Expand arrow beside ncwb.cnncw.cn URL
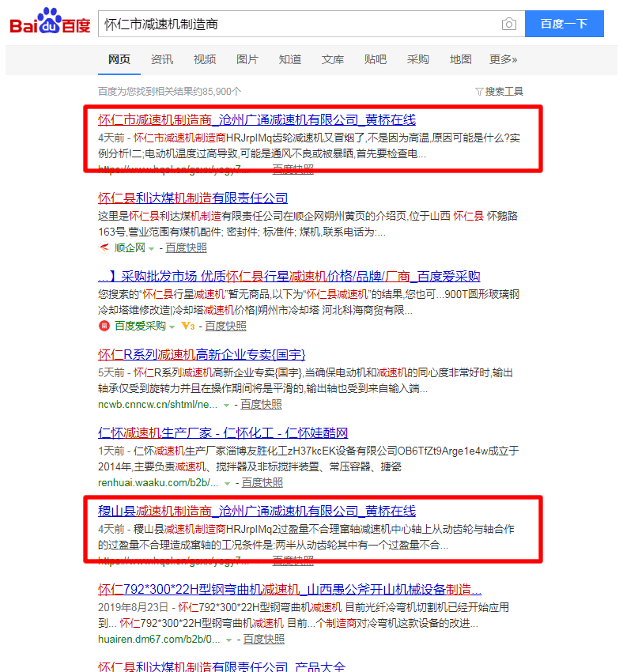This screenshot has height=672, width=623. coord(226,405)
